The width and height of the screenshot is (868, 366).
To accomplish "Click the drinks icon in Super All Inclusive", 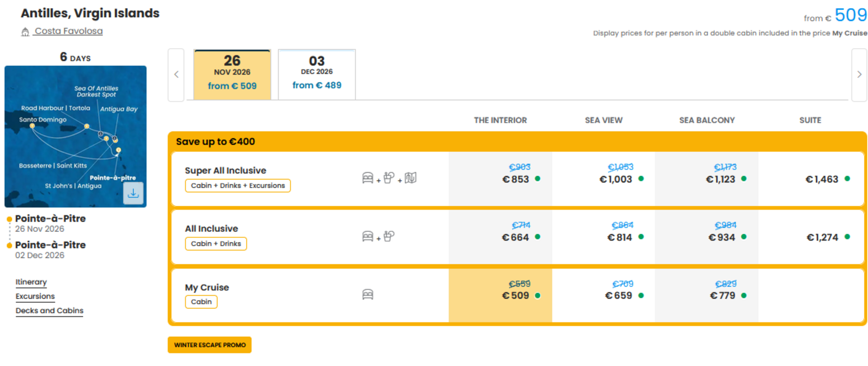I will click(x=389, y=178).
